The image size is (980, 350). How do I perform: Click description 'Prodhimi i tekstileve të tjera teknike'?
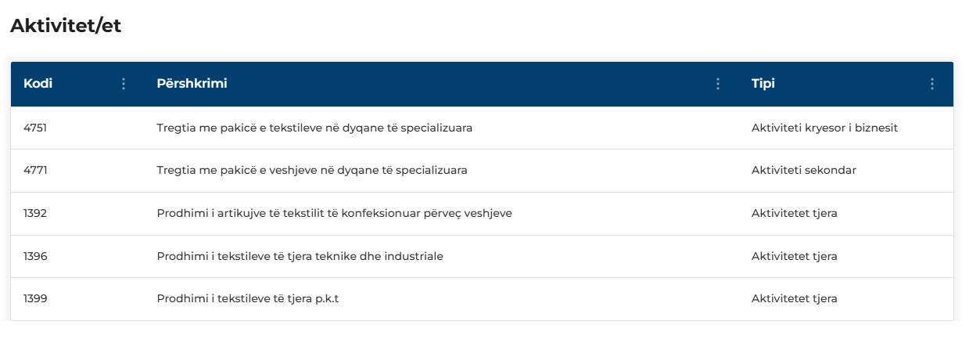tap(300, 256)
